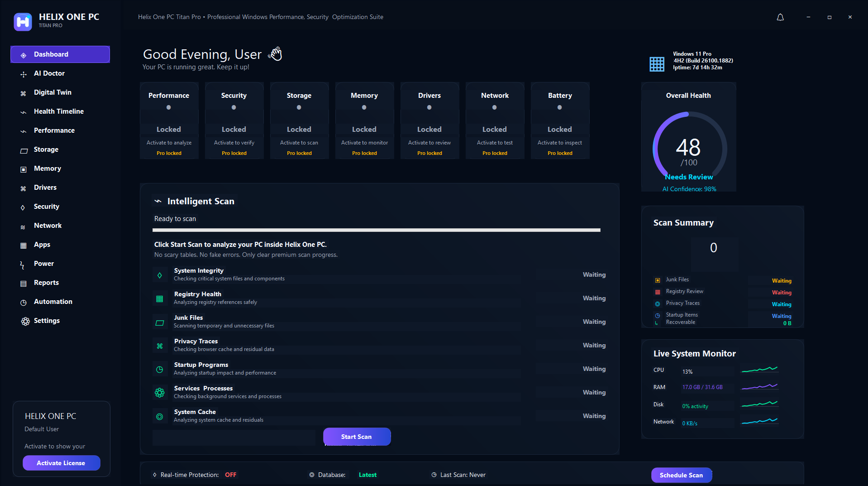Click the Privacy Traces scan row icon

(160, 346)
